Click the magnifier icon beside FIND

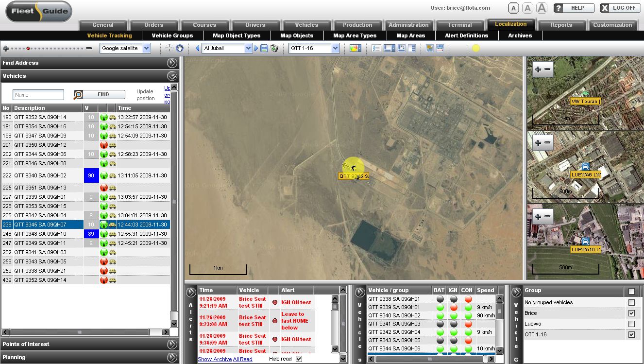[x=78, y=95]
